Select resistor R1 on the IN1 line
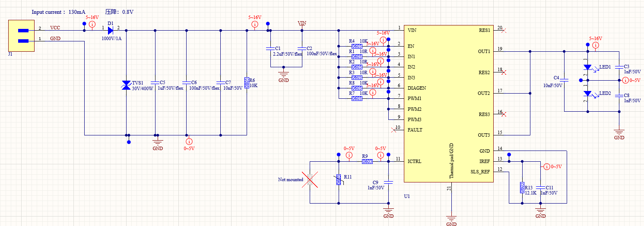This screenshot has width=644, height=226. (x=357, y=56)
